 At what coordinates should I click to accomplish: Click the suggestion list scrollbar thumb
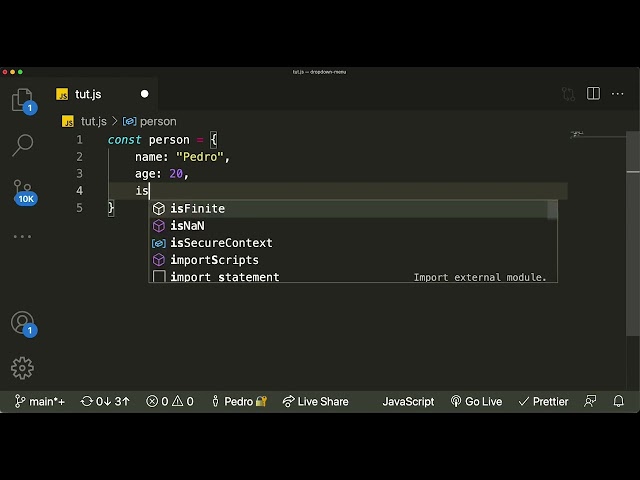coord(552,210)
